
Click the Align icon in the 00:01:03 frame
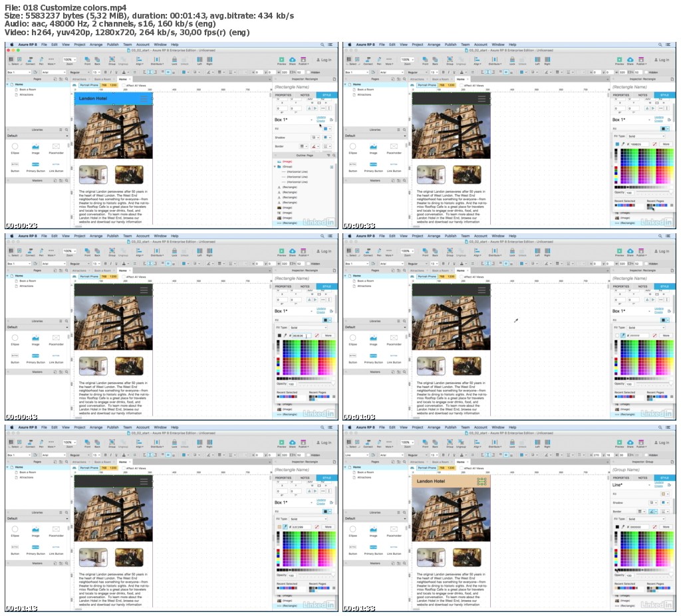pyautogui.click(x=477, y=251)
